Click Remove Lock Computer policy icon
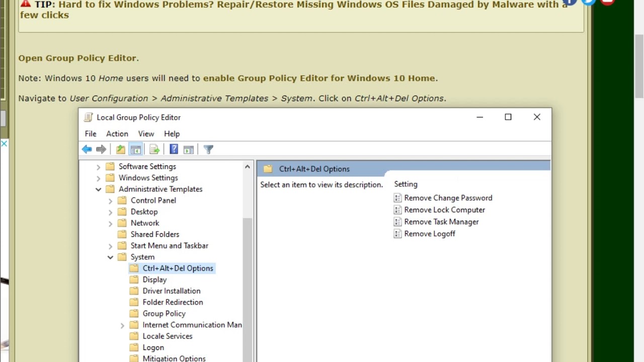 pyautogui.click(x=397, y=210)
